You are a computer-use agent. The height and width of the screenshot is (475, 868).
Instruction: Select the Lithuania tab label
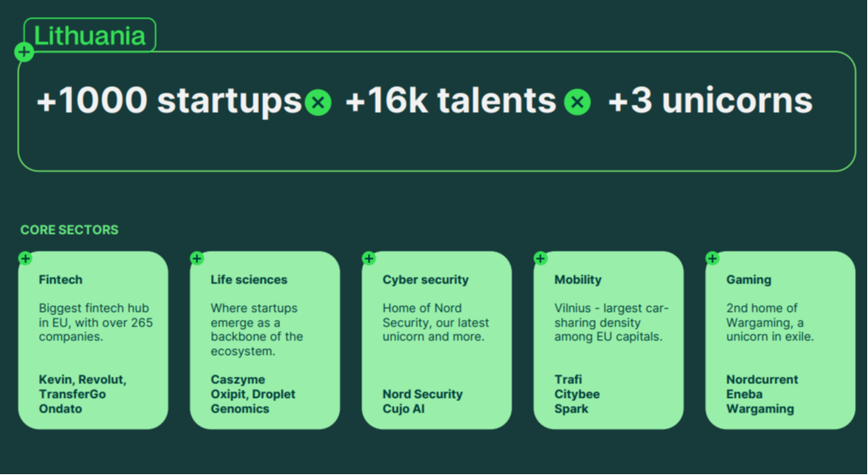tap(90, 36)
